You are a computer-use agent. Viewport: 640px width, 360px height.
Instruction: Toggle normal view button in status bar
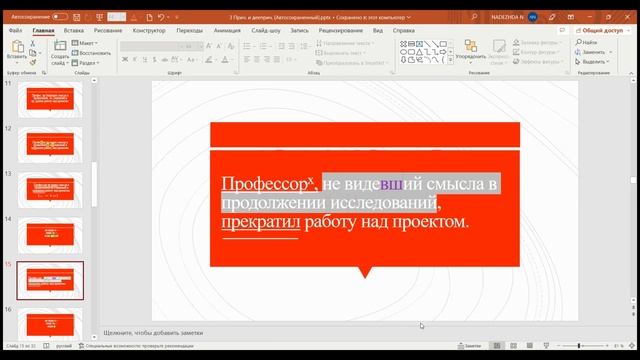click(497, 346)
